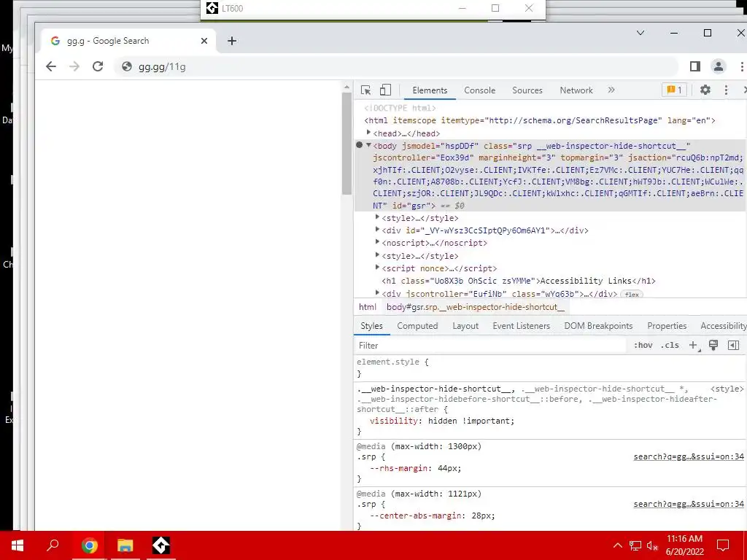
Task: Go back with the browser back arrow
Action: pos(51,66)
